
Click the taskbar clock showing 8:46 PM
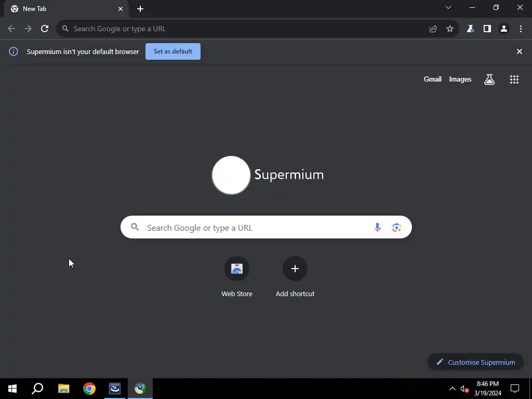(x=488, y=389)
